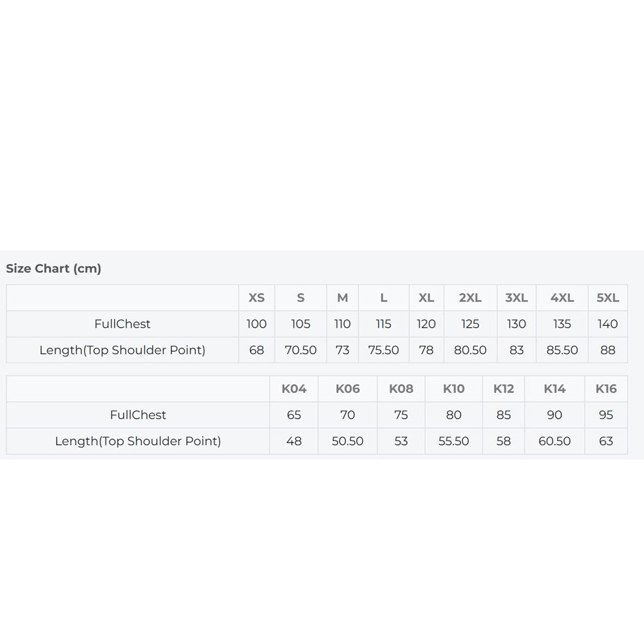Select the 2XL column header

(470, 298)
